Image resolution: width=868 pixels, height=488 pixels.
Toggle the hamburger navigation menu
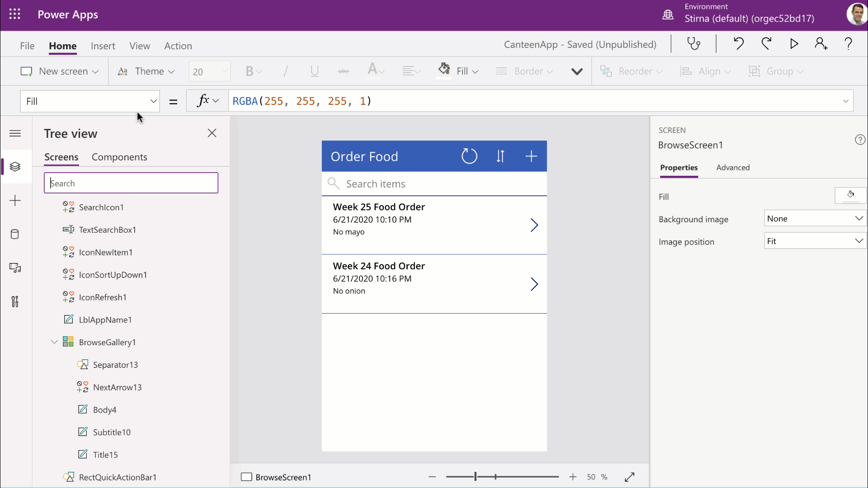tap(15, 133)
